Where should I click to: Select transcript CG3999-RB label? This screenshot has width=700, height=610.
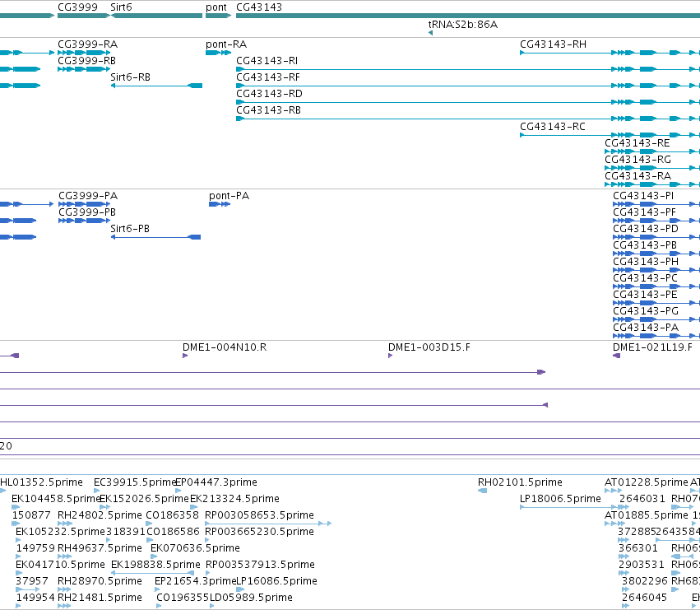[x=86, y=61]
